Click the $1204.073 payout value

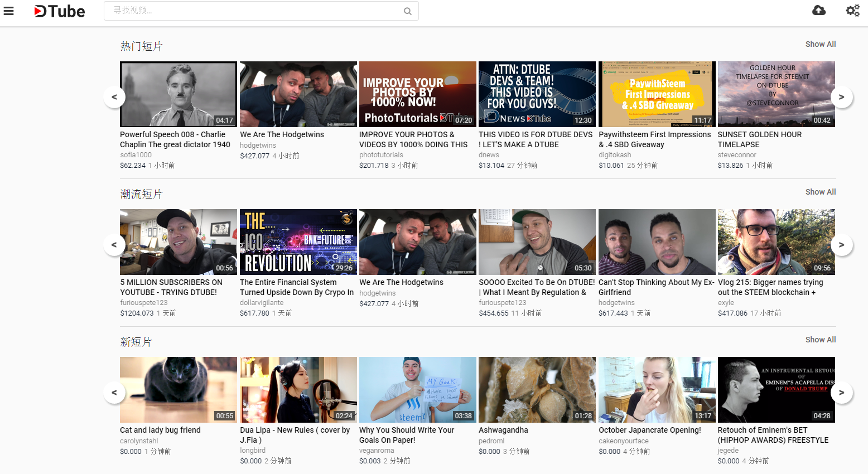[137, 313]
